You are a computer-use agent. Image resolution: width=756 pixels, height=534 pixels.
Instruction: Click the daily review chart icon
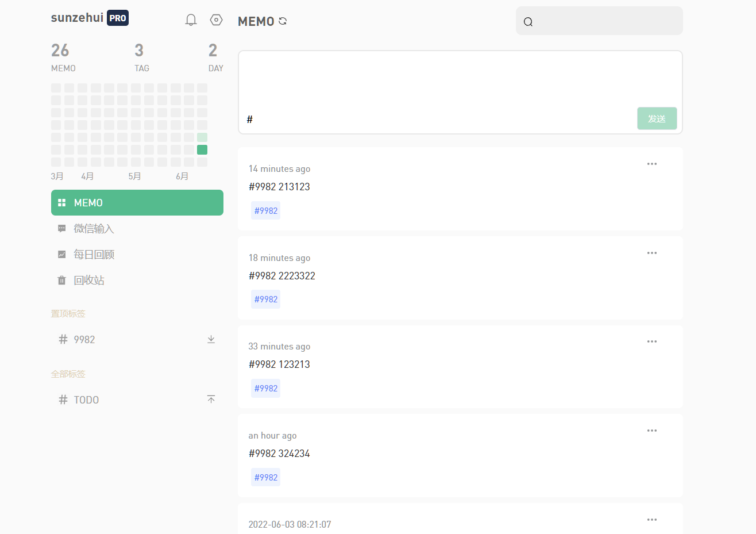coord(61,254)
